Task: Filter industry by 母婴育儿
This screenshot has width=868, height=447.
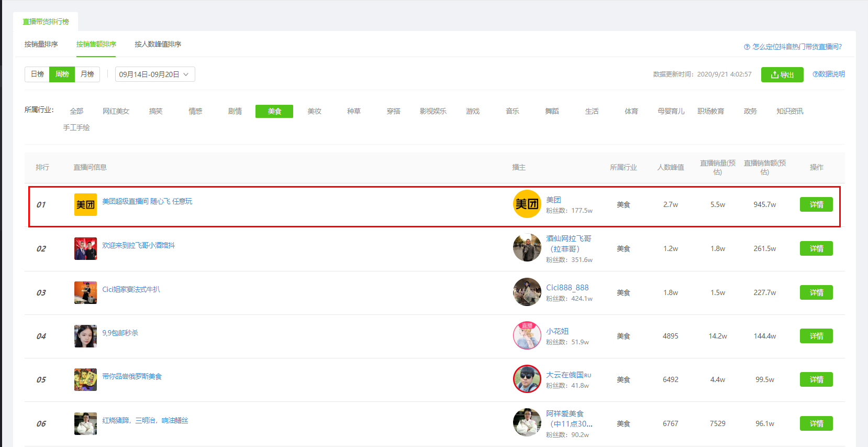Action: coord(671,111)
